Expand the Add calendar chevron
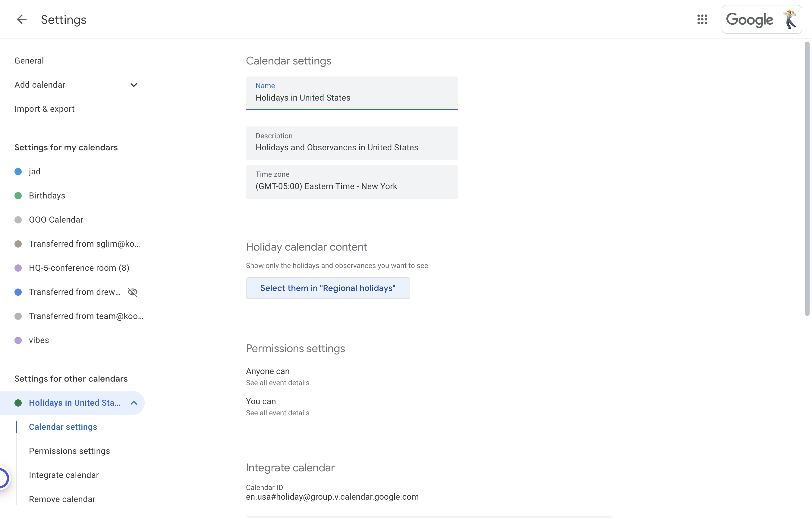 click(134, 85)
